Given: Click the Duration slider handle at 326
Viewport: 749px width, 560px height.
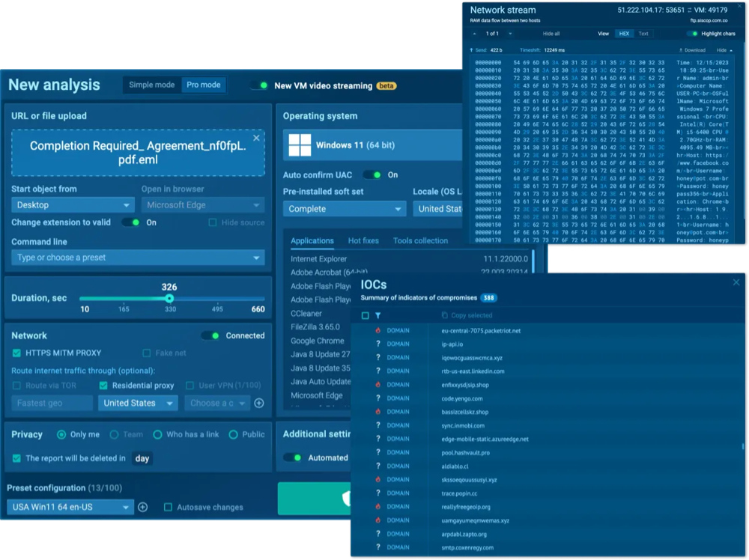Looking at the screenshot, I should coord(169,299).
